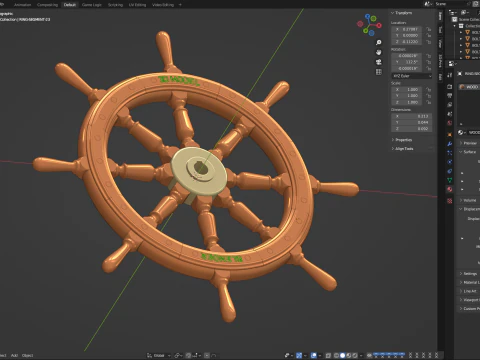Switch to the Compositing workspace tab
The height and width of the screenshot is (360, 480).
47,5
